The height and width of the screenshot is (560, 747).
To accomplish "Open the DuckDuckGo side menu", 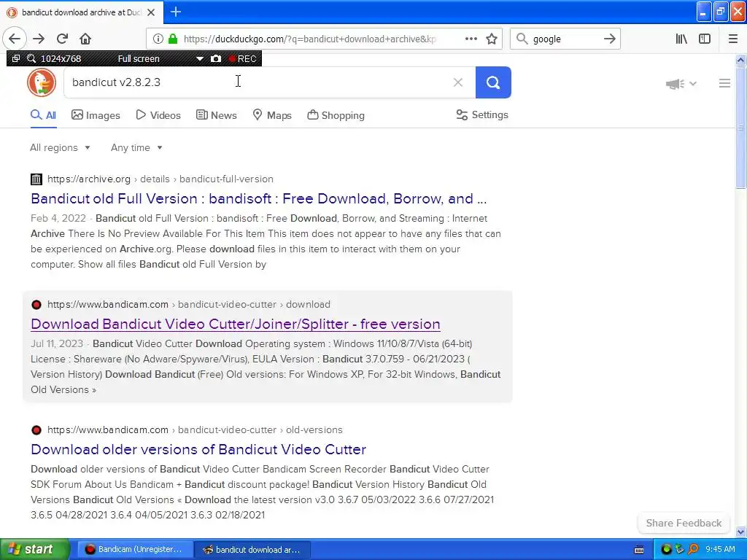I will tap(724, 83).
